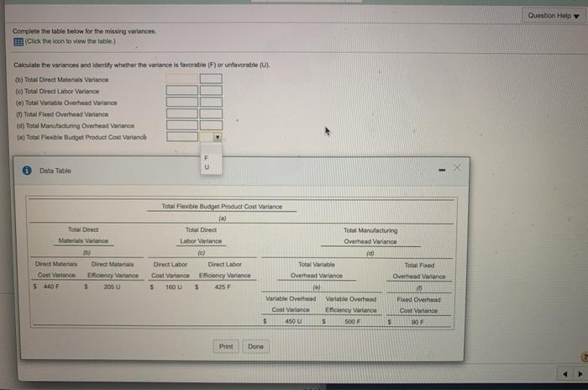Screen dimensions: 588x390
Task: Go to the next question arrow
Action: coord(580,374)
